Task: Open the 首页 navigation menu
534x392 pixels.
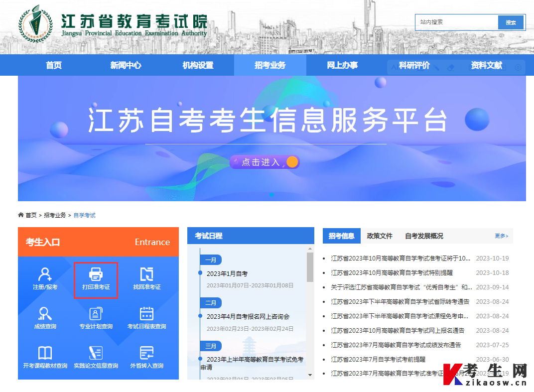Action: [54, 65]
